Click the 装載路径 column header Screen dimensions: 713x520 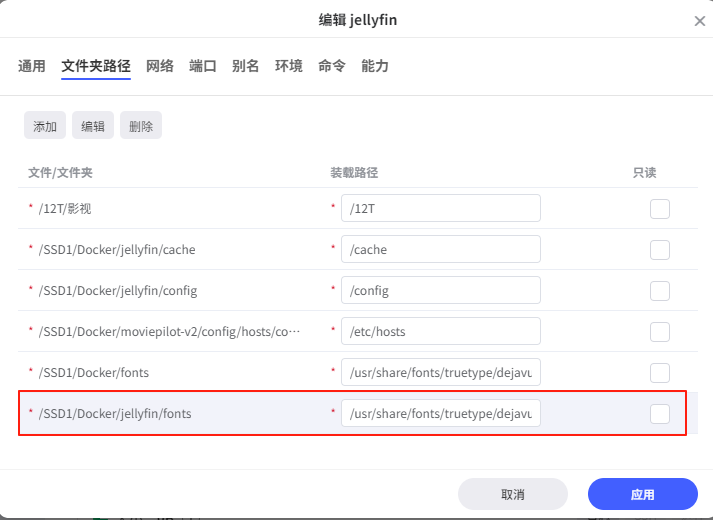point(354,173)
